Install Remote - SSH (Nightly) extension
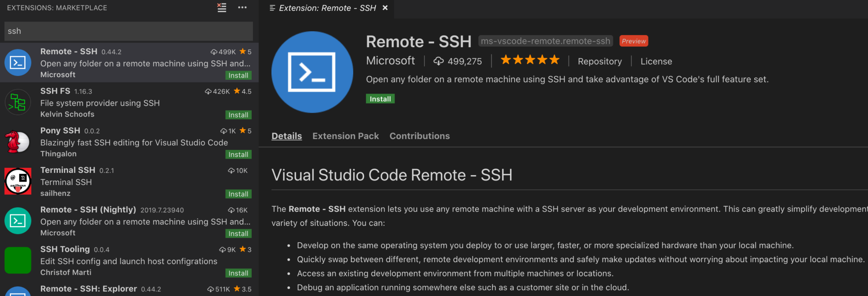This screenshot has width=868, height=296. pos(238,234)
